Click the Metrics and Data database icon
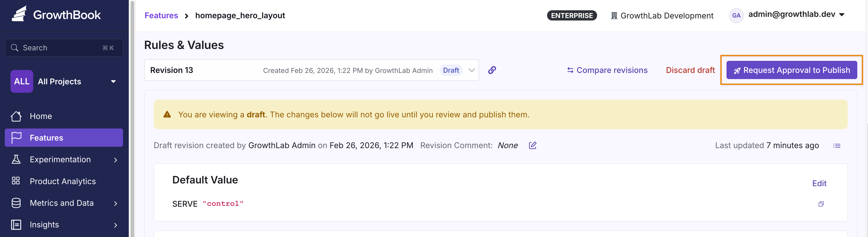 click(x=16, y=203)
